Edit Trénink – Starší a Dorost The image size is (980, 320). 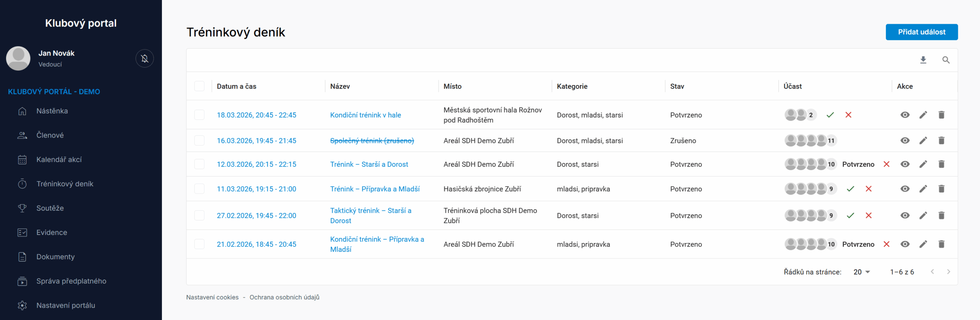click(x=923, y=164)
